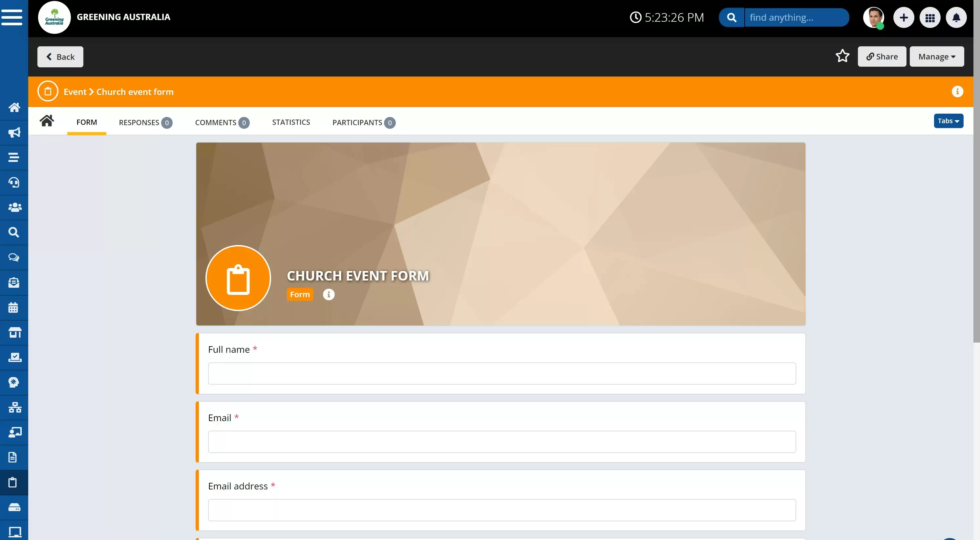Switch to the RESPONSES tab

146,122
